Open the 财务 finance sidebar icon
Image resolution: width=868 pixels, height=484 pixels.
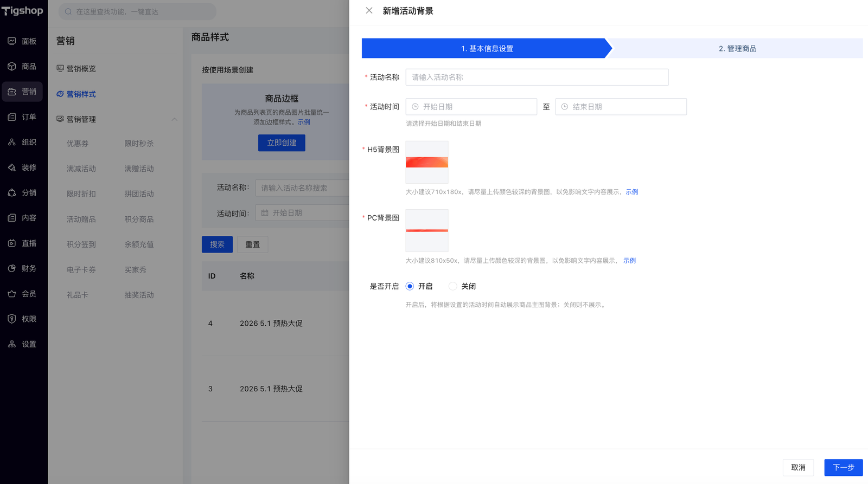point(12,268)
